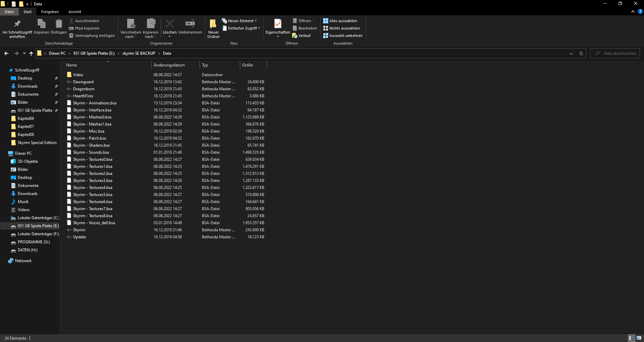Open Downloads under Schnellzugriff

pyautogui.click(x=28, y=86)
